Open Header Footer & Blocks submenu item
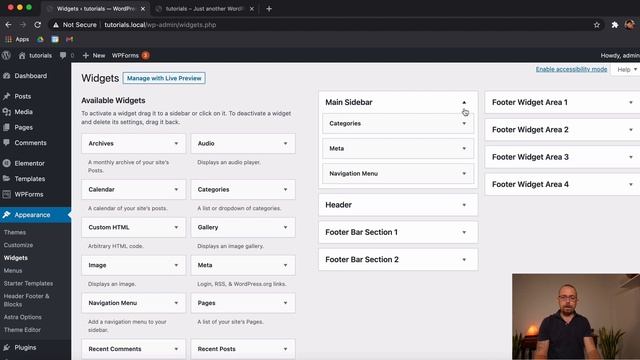Image resolution: width=640 pixels, height=360 pixels. tap(27, 300)
